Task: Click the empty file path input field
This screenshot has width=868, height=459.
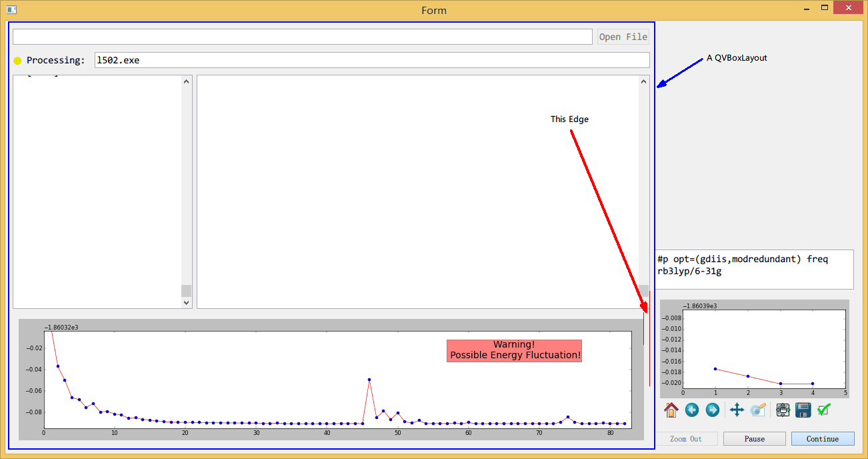Action: point(302,37)
